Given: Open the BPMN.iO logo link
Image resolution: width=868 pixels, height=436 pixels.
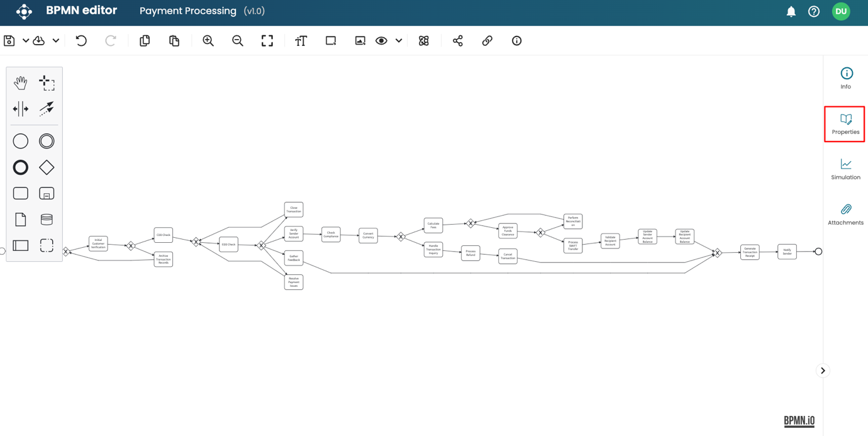Looking at the screenshot, I should pos(799,421).
